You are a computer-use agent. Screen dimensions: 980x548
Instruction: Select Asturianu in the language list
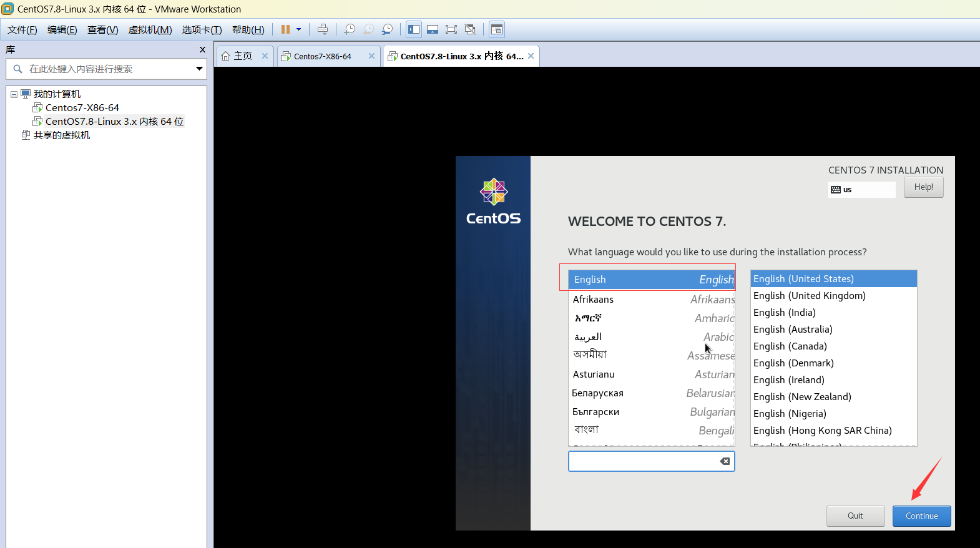click(x=652, y=374)
